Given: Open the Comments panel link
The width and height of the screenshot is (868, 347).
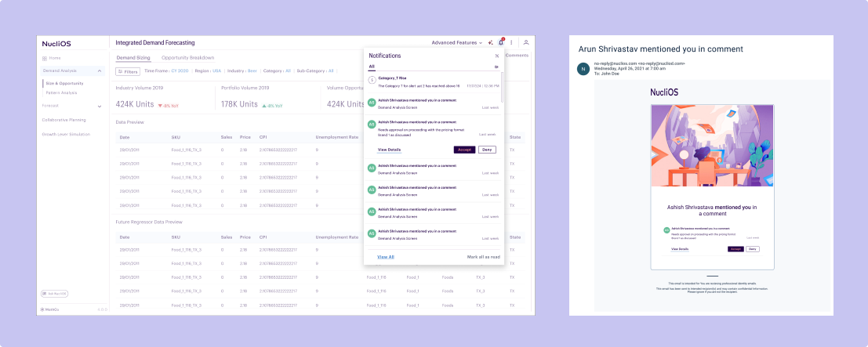Looking at the screenshot, I should [x=517, y=56].
